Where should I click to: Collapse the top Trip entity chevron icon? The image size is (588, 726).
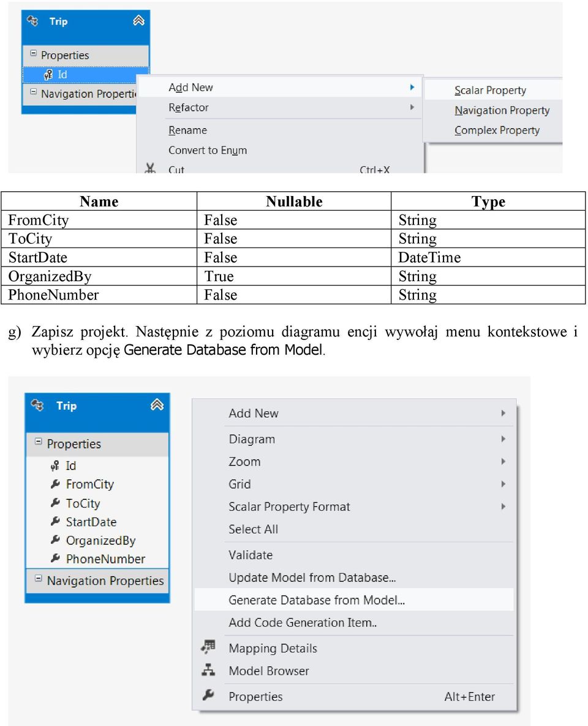(x=139, y=20)
